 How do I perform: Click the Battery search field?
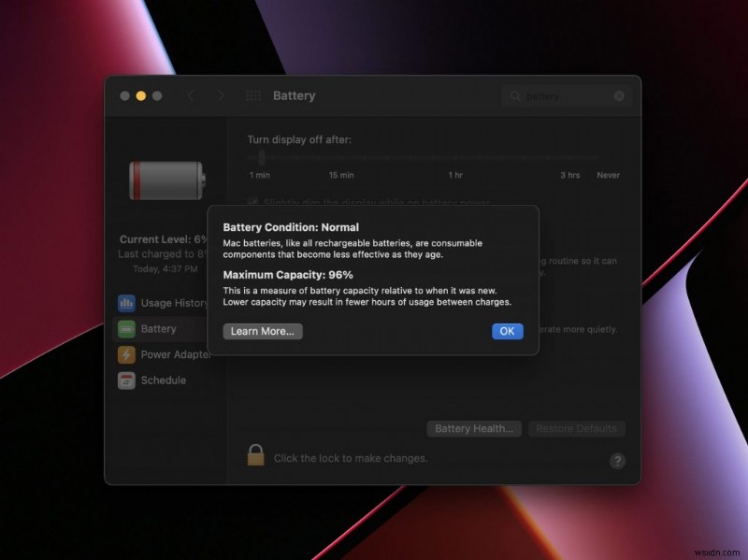coord(566,95)
